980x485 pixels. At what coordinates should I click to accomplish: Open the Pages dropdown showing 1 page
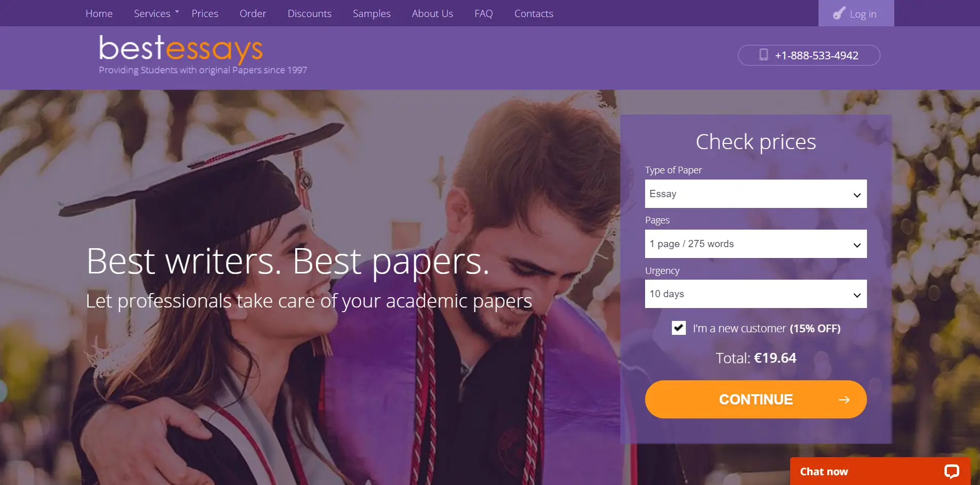[x=756, y=244]
